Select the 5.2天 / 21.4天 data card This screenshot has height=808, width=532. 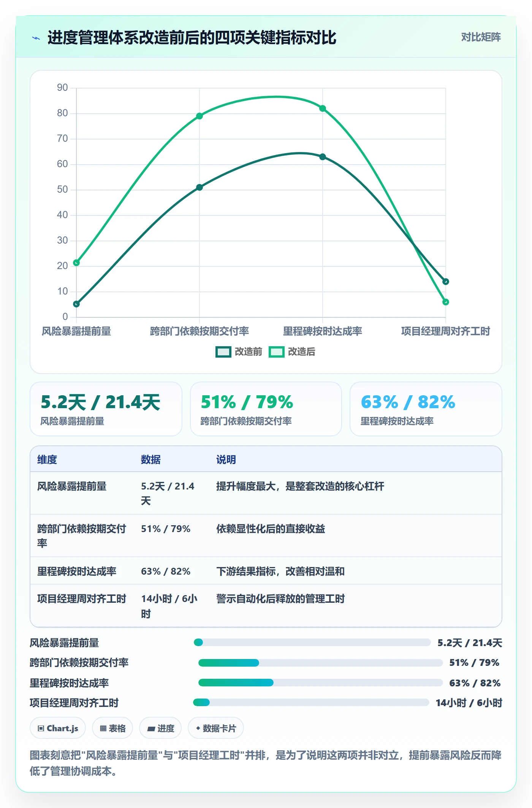[106, 409]
